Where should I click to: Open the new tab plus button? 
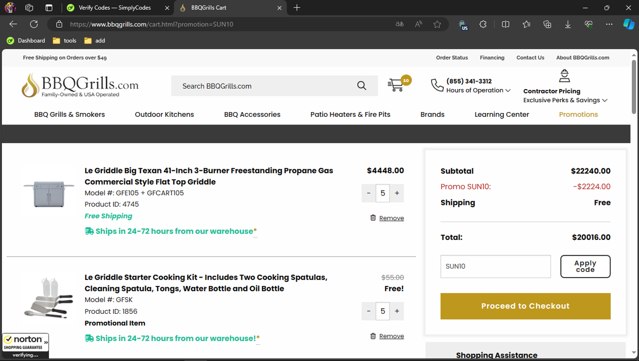297,8
